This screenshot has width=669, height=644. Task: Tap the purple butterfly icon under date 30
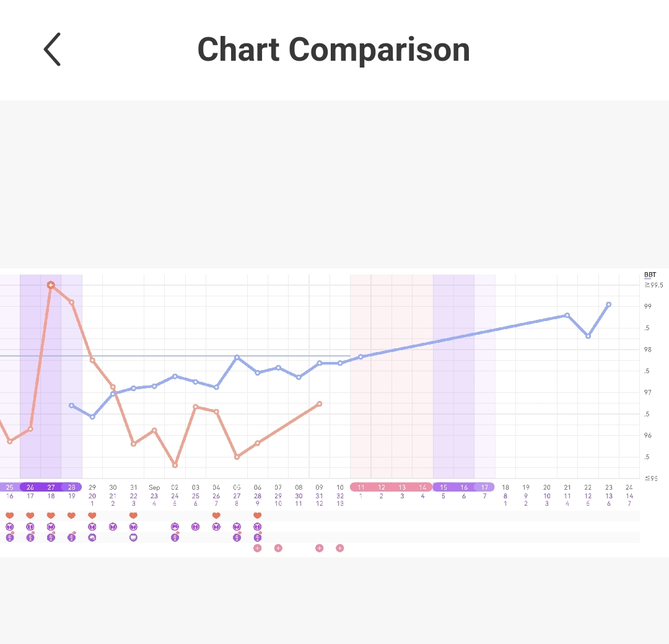tap(113, 527)
